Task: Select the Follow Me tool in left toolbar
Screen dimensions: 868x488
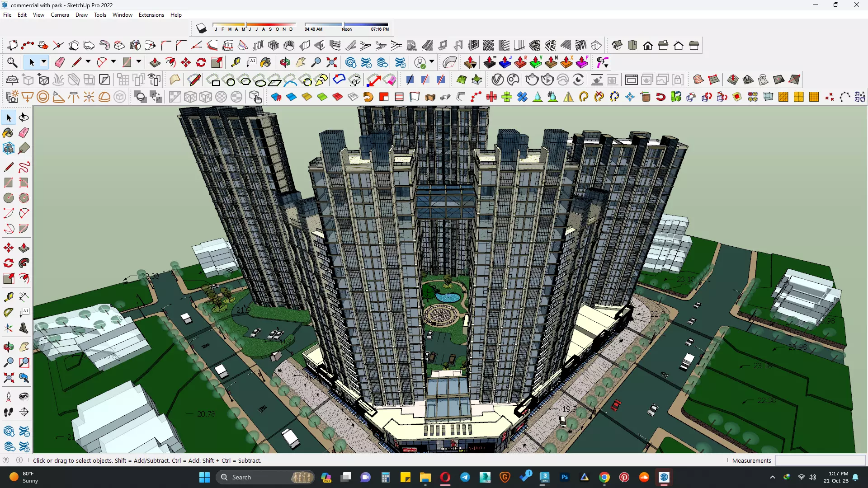Action: pos(24,263)
